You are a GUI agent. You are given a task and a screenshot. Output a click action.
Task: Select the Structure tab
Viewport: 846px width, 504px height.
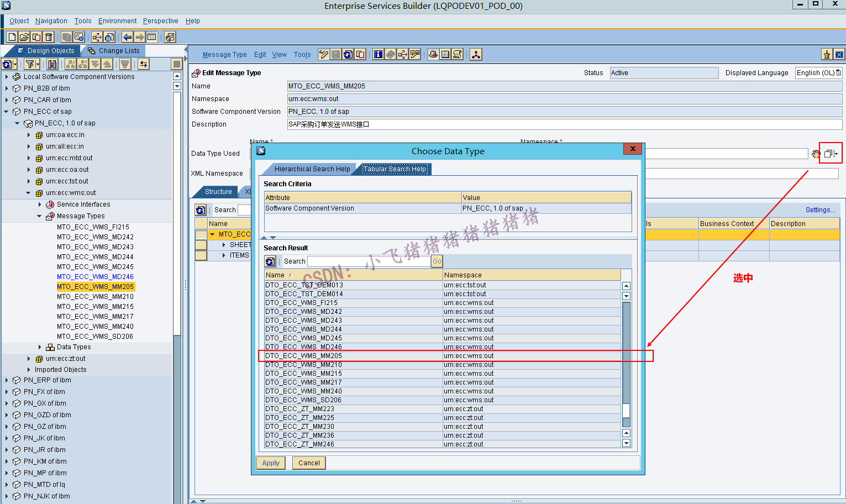(x=218, y=192)
